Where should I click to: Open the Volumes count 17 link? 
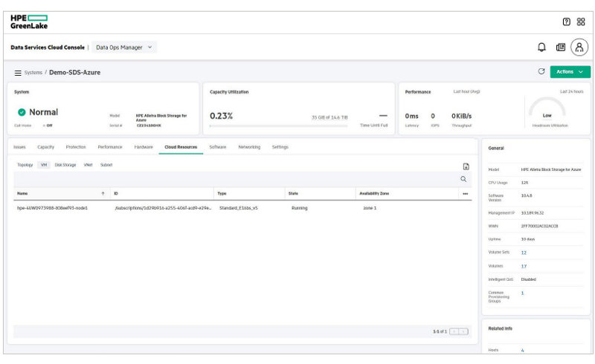pyautogui.click(x=524, y=266)
